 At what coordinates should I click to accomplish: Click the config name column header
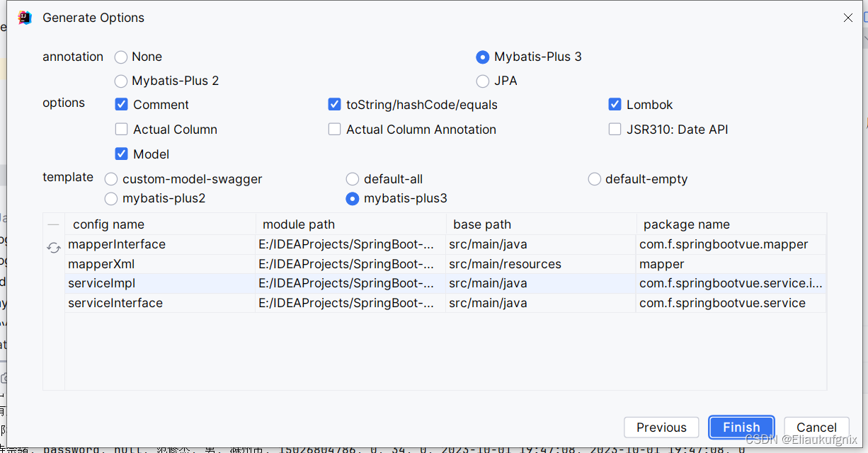(x=160, y=224)
